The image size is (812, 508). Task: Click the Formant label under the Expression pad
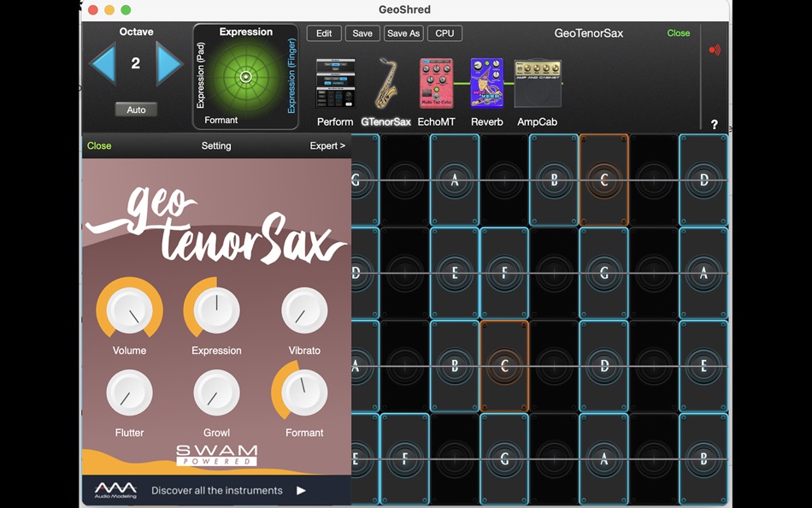[x=221, y=120]
